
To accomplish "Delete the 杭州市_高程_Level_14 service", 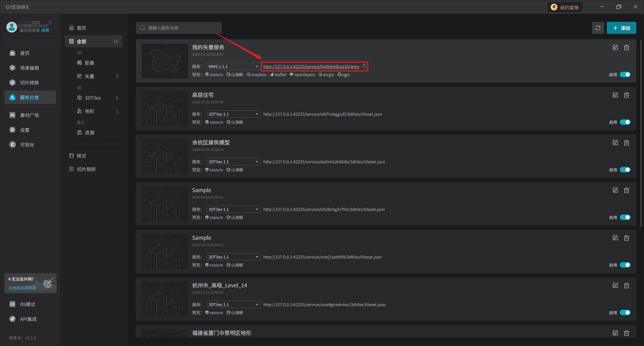I will (626, 286).
